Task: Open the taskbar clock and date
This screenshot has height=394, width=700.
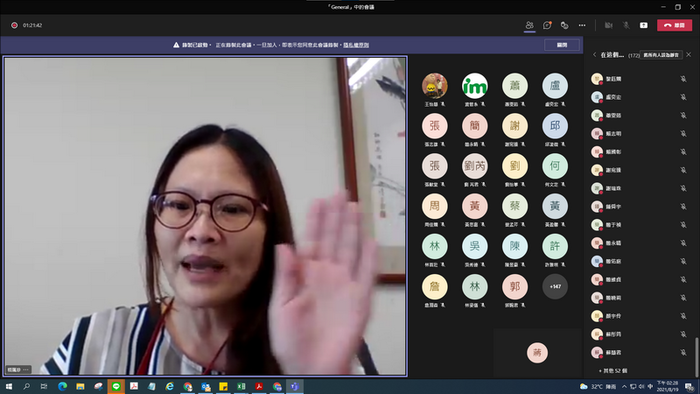Action: [667, 386]
